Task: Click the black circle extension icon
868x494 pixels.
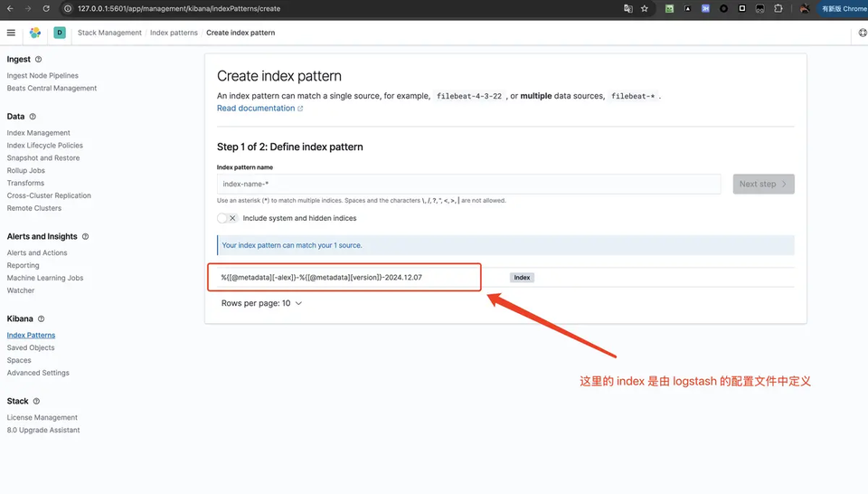Action: [x=723, y=8]
